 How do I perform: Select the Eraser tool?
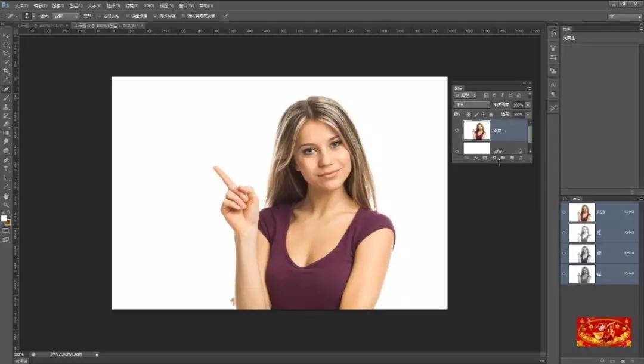click(6, 124)
